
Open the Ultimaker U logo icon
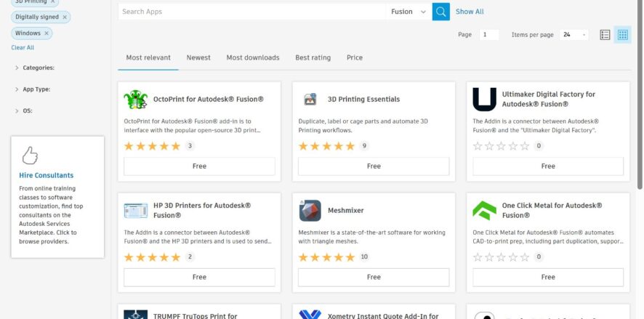[484, 100]
